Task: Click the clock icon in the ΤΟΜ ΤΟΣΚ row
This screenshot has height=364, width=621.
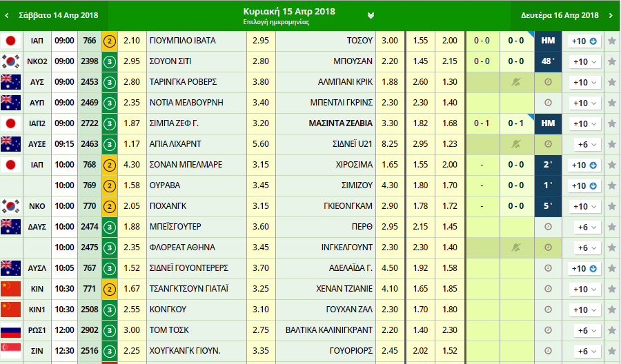Action: point(549,330)
